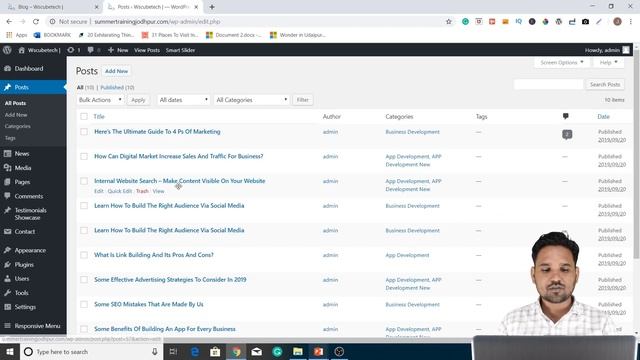This screenshot has height=360, width=640.
Task: Expand the Help panel
Action: click(x=609, y=62)
